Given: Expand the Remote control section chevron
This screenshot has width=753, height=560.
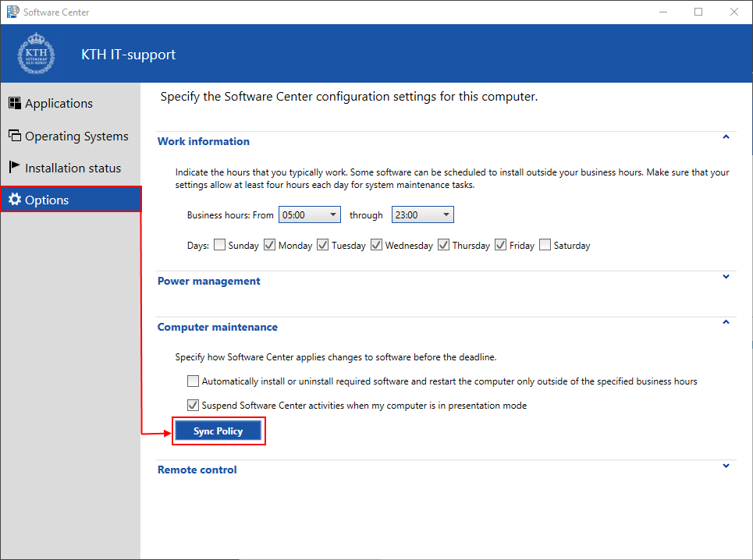Looking at the screenshot, I should (726, 466).
